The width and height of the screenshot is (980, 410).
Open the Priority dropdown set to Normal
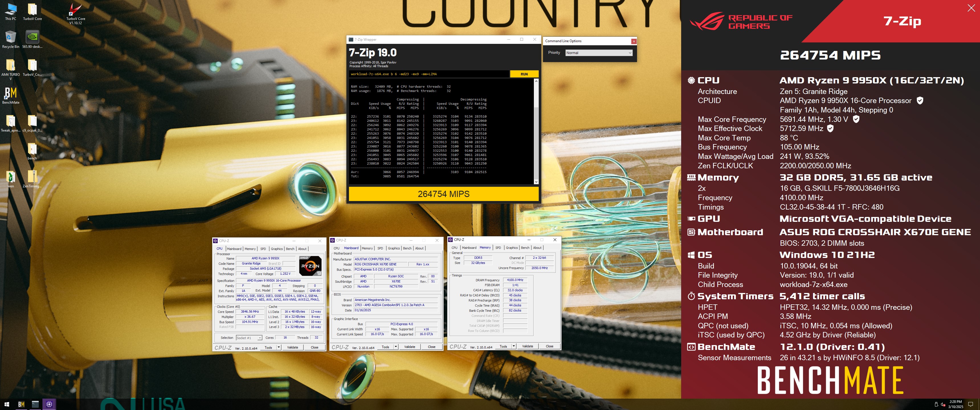tap(599, 53)
